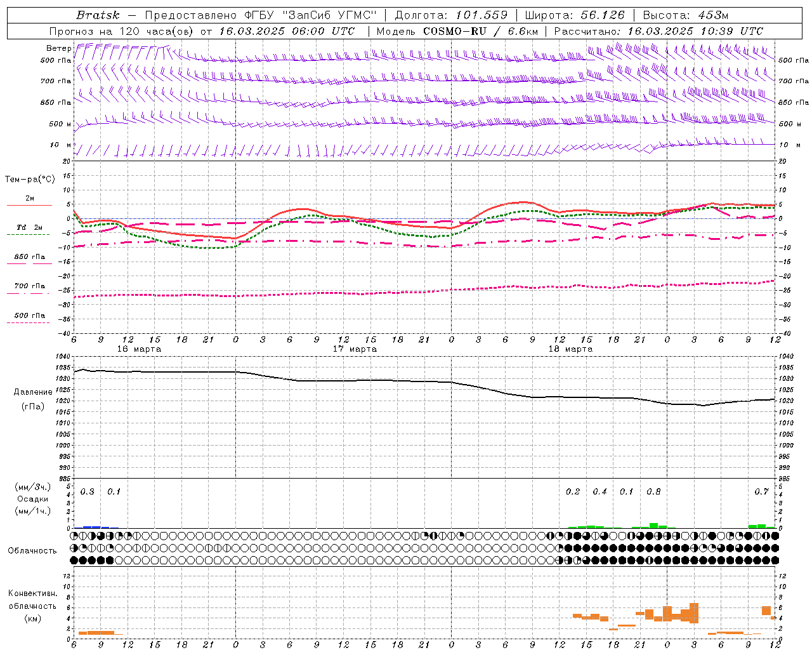Click the "Широта: 56.126" latitude value

click(x=575, y=15)
